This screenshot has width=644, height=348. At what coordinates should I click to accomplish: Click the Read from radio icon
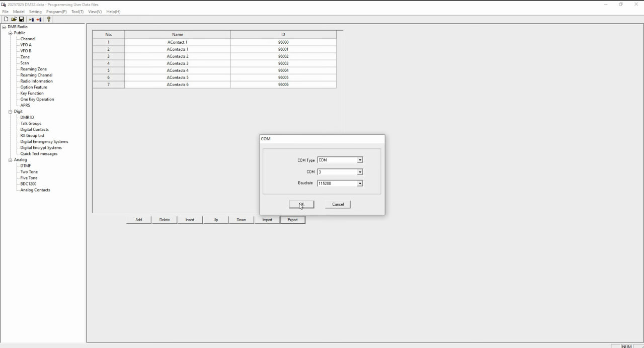click(x=31, y=19)
